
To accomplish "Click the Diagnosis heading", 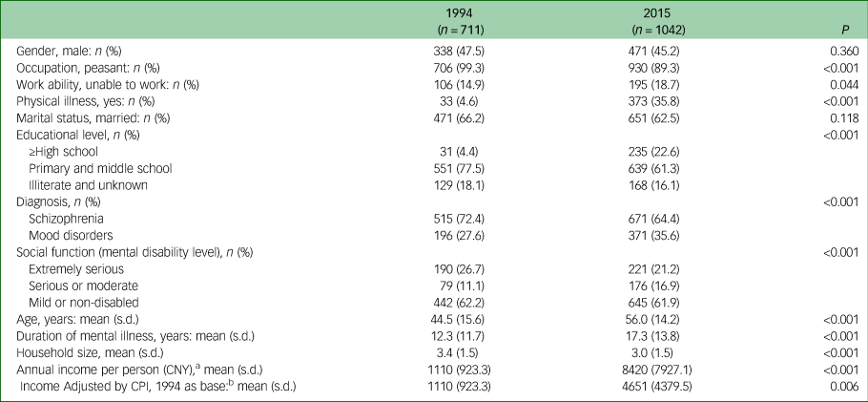I will coord(58,201).
